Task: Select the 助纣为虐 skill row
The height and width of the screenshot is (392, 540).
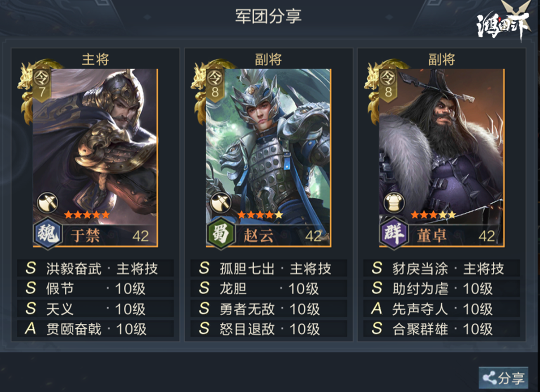Action: pyautogui.click(x=442, y=288)
